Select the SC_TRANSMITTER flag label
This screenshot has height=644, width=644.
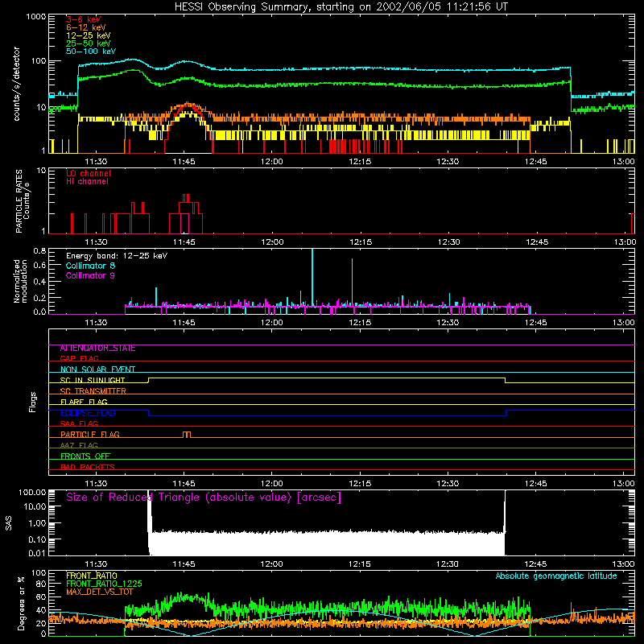click(x=93, y=391)
